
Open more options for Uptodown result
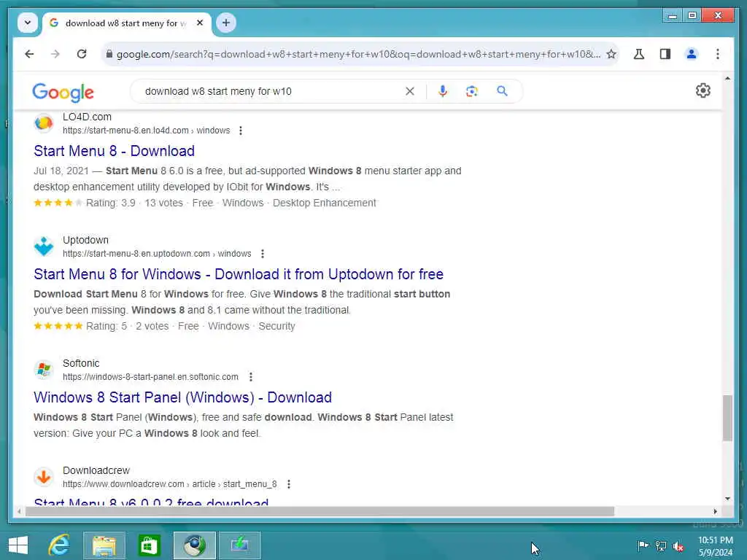click(263, 254)
